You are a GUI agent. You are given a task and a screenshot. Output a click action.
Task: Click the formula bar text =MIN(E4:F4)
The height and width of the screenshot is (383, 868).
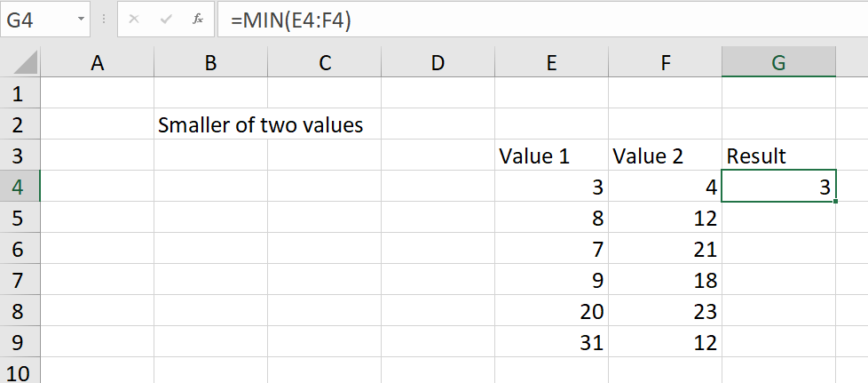coord(291,20)
